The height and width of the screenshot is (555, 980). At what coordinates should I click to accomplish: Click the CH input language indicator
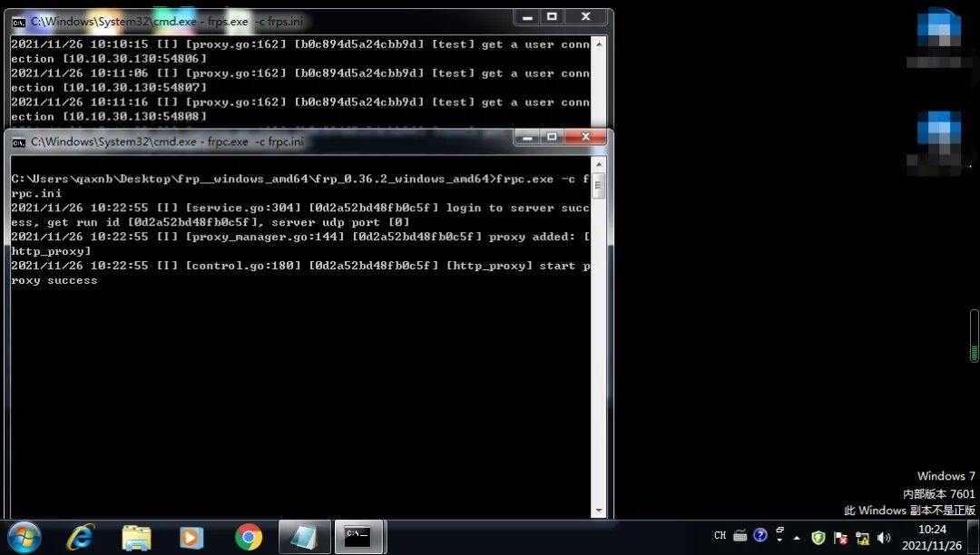720,536
